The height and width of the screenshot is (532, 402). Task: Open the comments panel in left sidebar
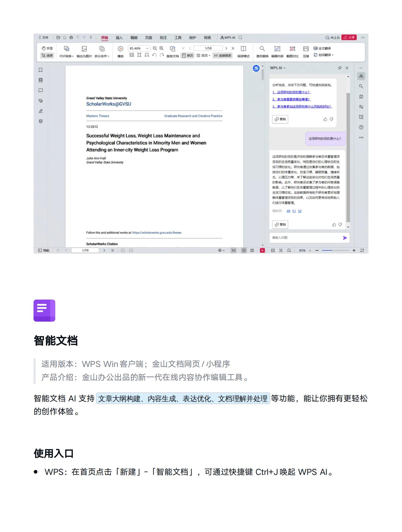click(41, 90)
